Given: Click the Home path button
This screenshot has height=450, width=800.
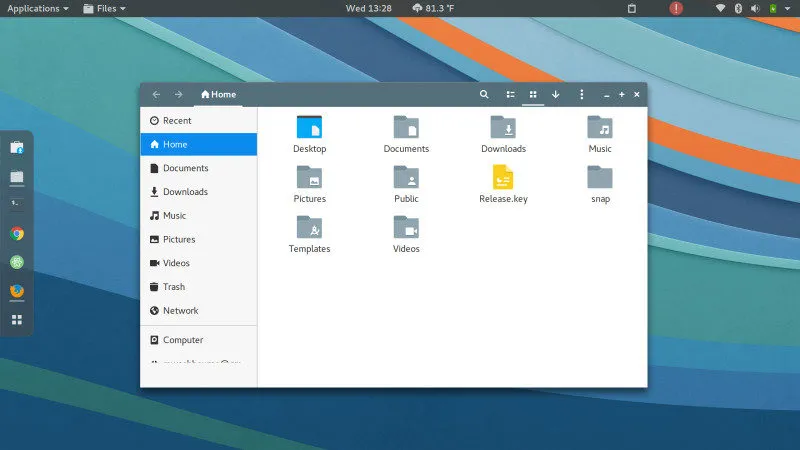Looking at the screenshot, I should click(219, 94).
